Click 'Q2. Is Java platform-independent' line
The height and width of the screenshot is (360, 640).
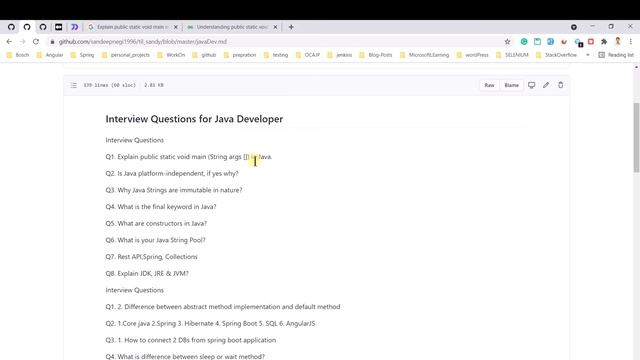pos(172,173)
